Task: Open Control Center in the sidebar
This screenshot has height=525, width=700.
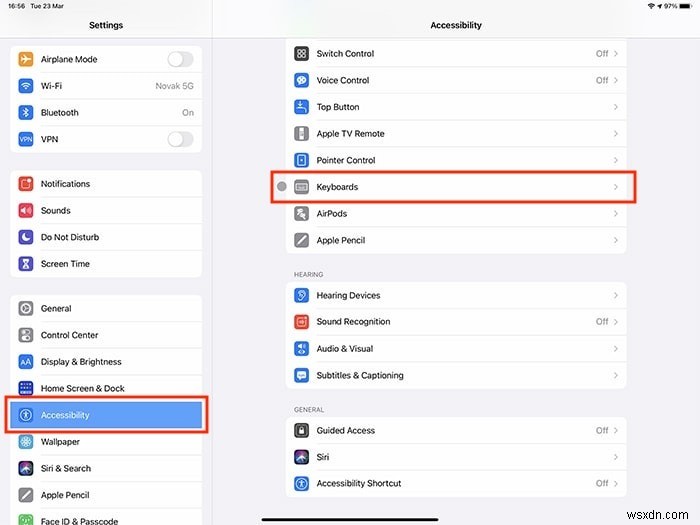Action: 106,335
